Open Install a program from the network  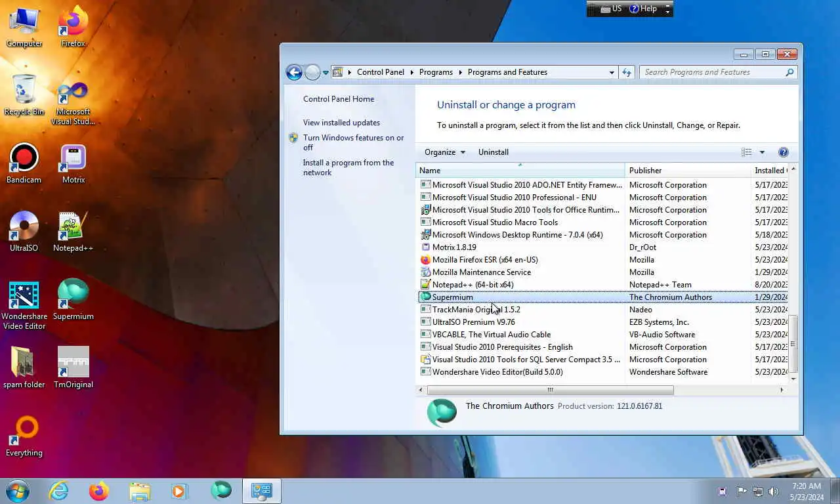tap(348, 167)
